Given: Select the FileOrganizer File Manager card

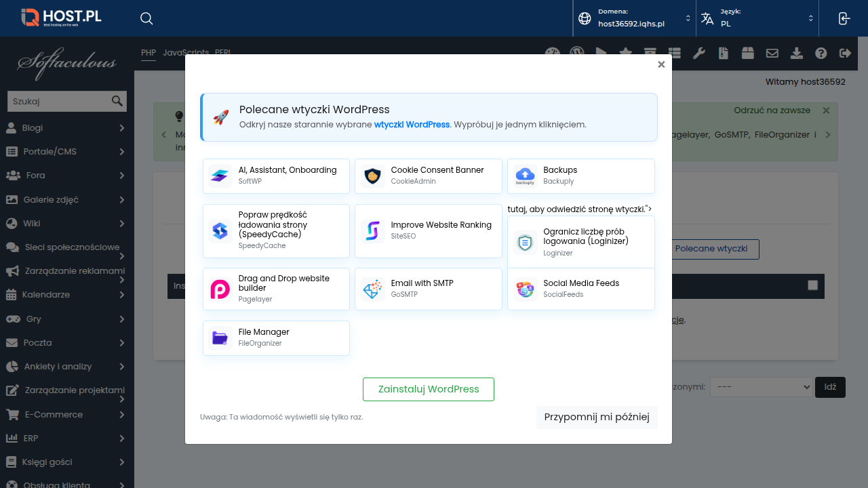Looking at the screenshot, I should pos(276,338).
